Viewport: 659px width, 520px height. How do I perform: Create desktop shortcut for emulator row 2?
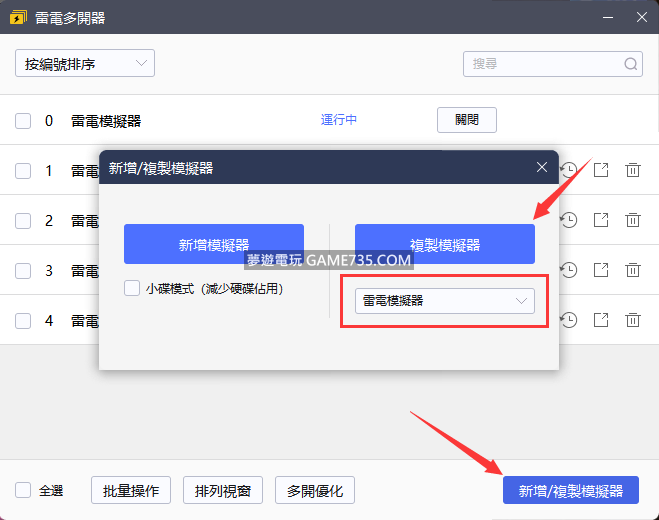click(601, 220)
